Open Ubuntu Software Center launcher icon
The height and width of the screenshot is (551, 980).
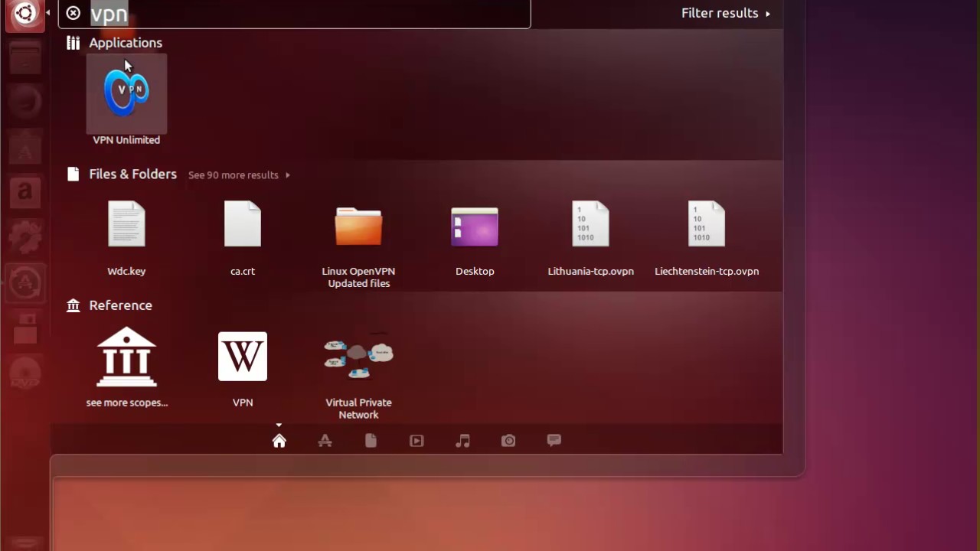[25, 148]
